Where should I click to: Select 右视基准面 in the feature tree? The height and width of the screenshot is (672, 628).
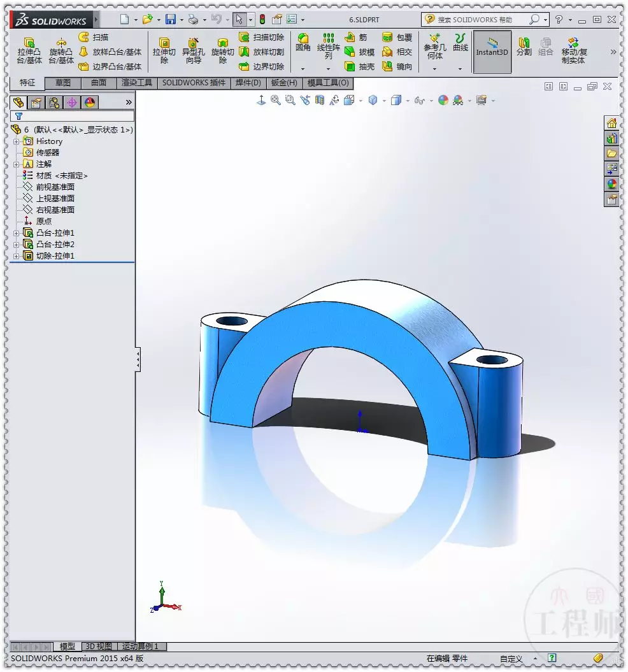coord(55,210)
